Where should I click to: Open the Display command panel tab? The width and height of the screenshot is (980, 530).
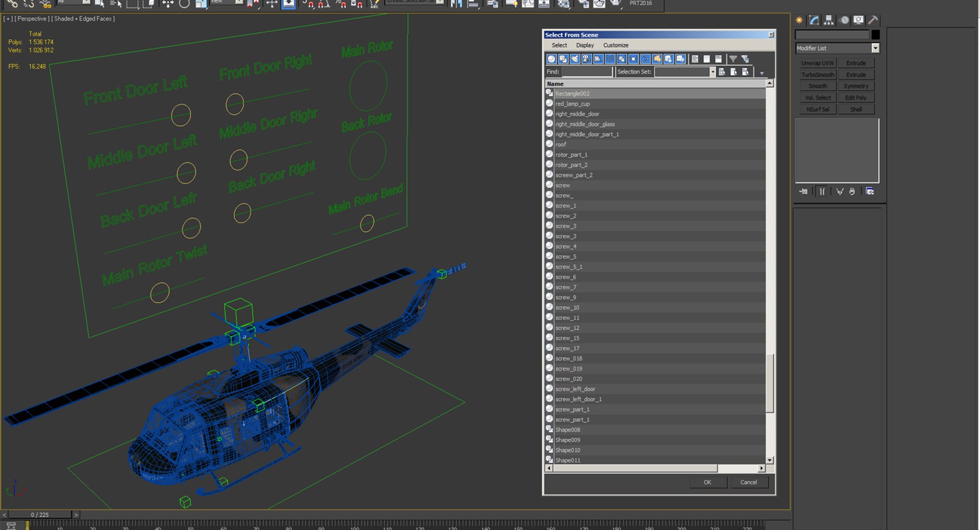pos(859,20)
